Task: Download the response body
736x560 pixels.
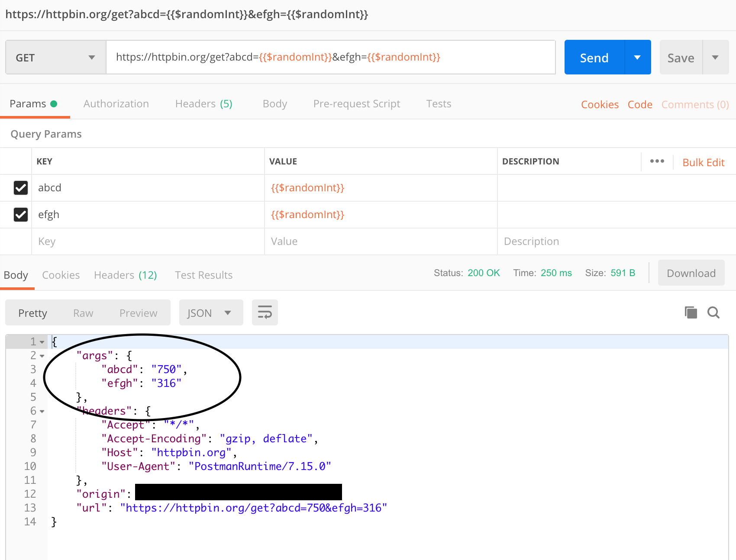Action: click(x=691, y=273)
